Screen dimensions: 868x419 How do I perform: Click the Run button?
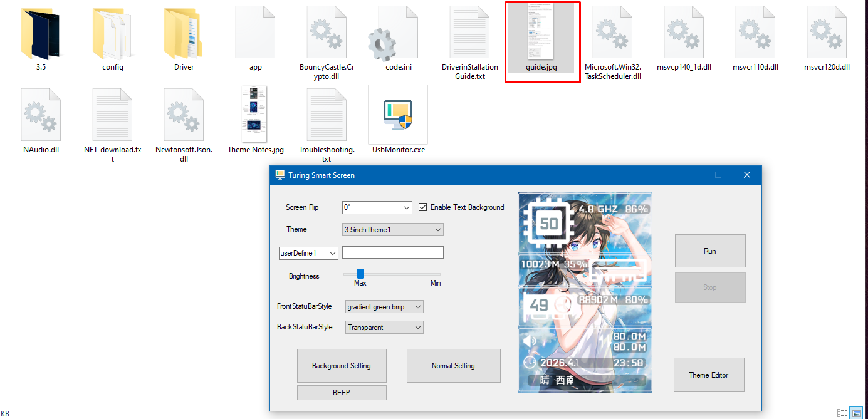710,251
